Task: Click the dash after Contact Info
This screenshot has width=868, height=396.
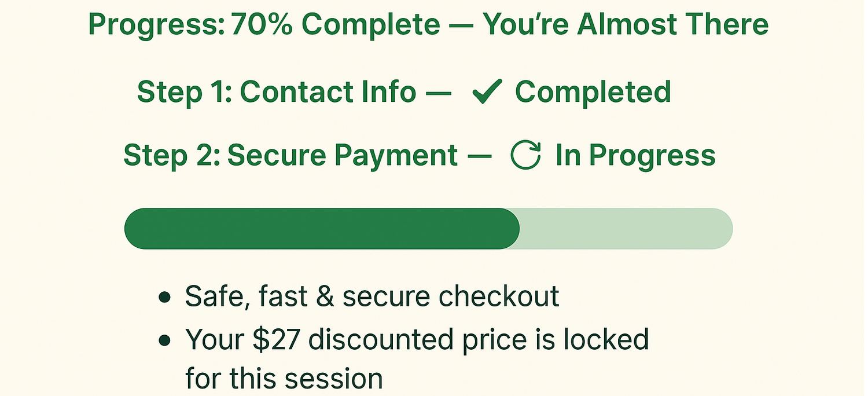Action: point(438,93)
